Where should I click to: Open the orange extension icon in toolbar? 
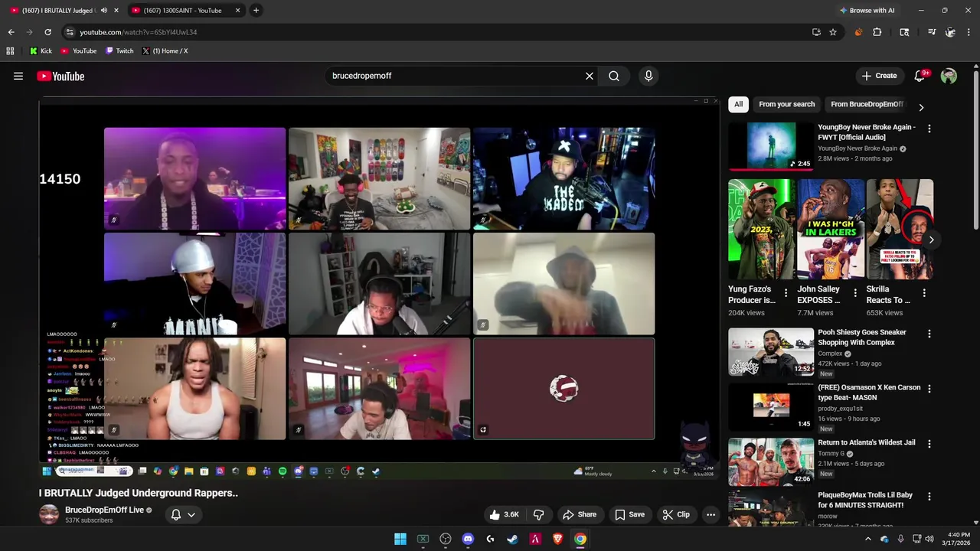coord(858,32)
